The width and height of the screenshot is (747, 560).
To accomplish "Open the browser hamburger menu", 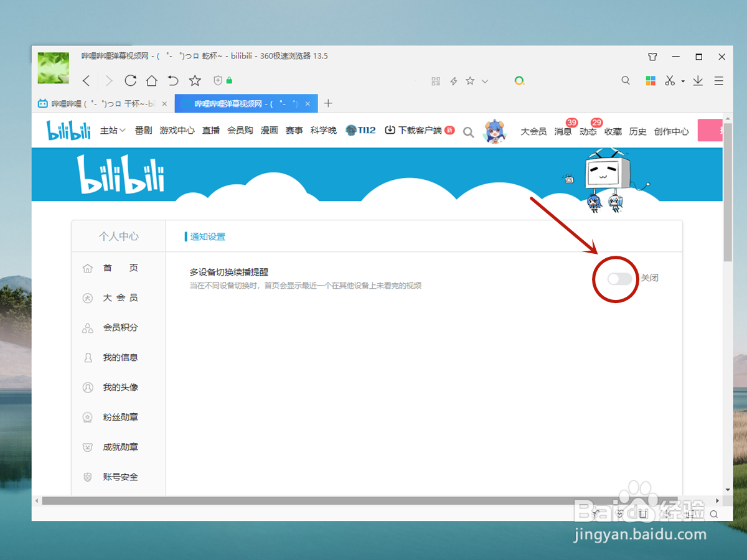I will 719,81.
